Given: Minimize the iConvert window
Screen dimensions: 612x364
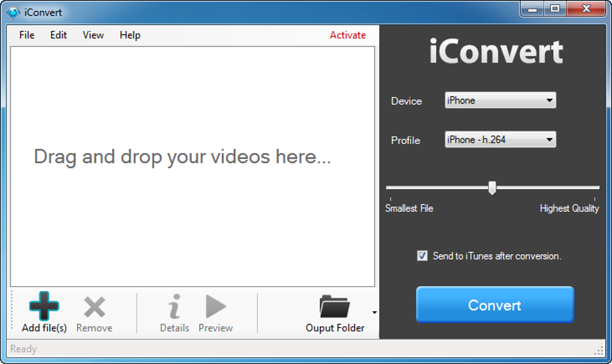Looking at the screenshot, I should pyautogui.click(x=532, y=8).
